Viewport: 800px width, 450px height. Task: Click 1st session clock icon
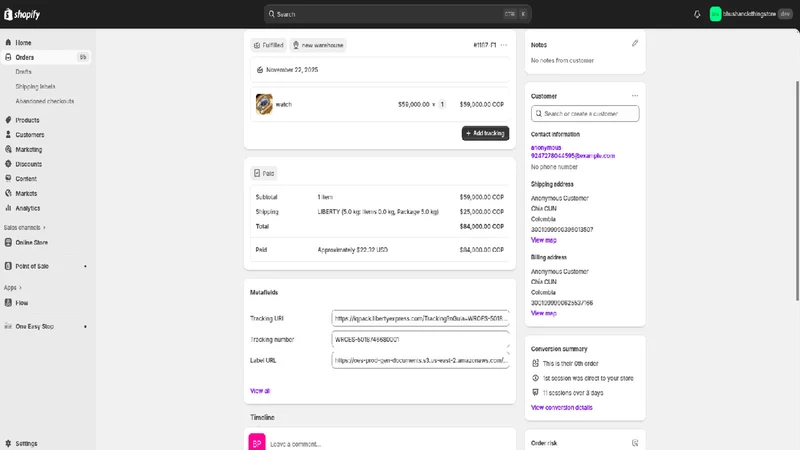point(535,378)
